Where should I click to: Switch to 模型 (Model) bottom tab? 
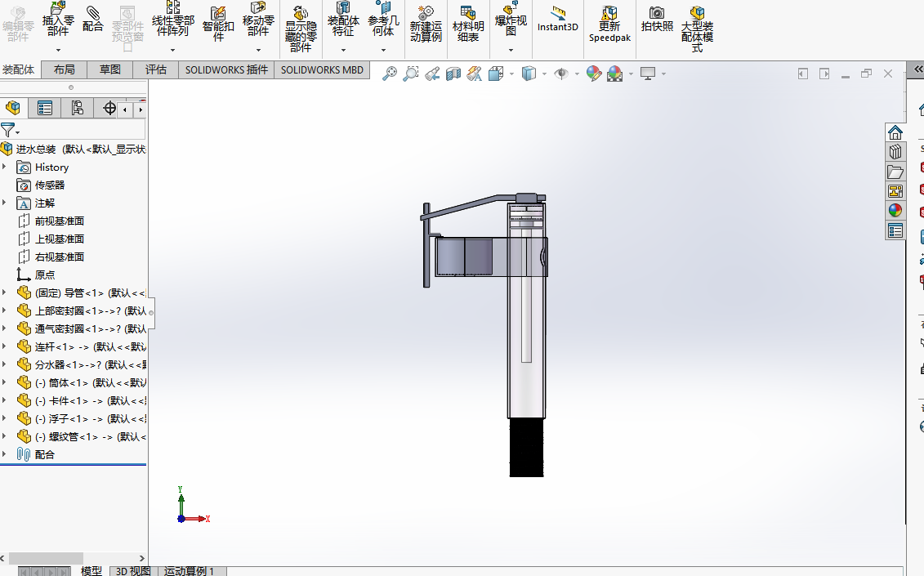tap(91, 571)
